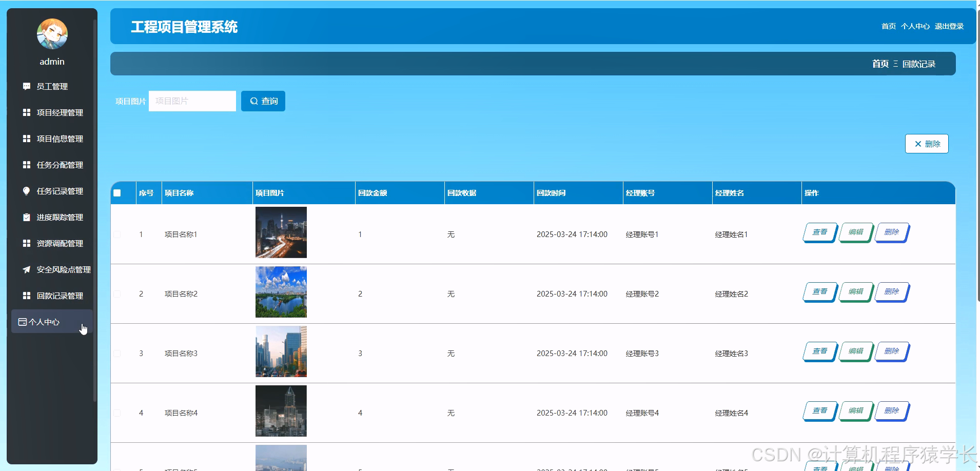
Task: Open 安全风险点管理 menu
Action: point(52,269)
